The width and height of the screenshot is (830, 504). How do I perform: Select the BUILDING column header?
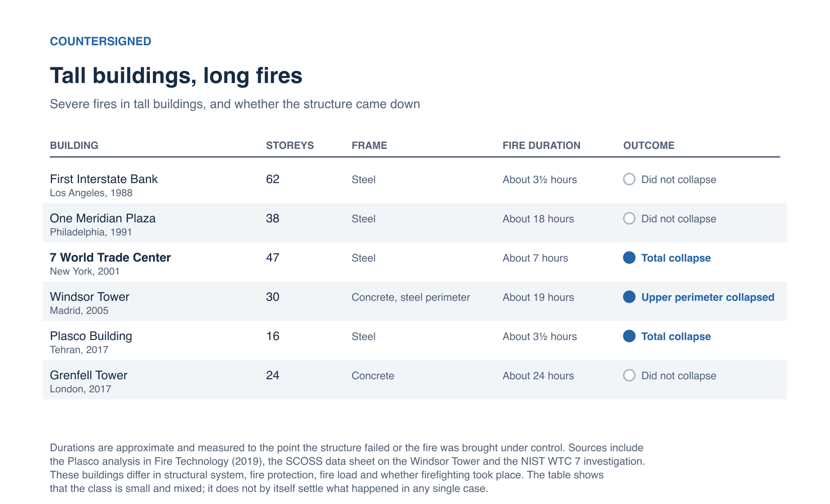(x=74, y=145)
